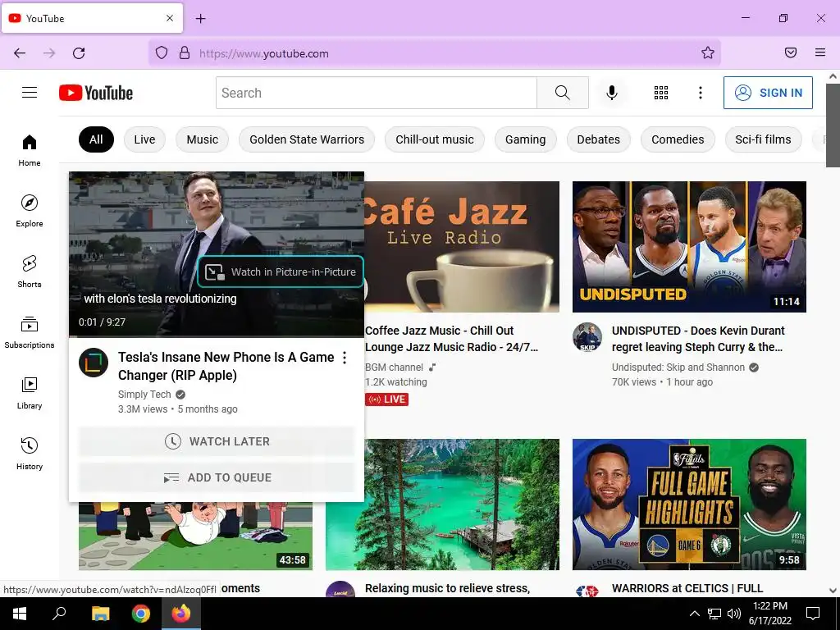The height and width of the screenshot is (630, 840).
Task: Open Shorts in the sidebar
Action: pyautogui.click(x=30, y=272)
